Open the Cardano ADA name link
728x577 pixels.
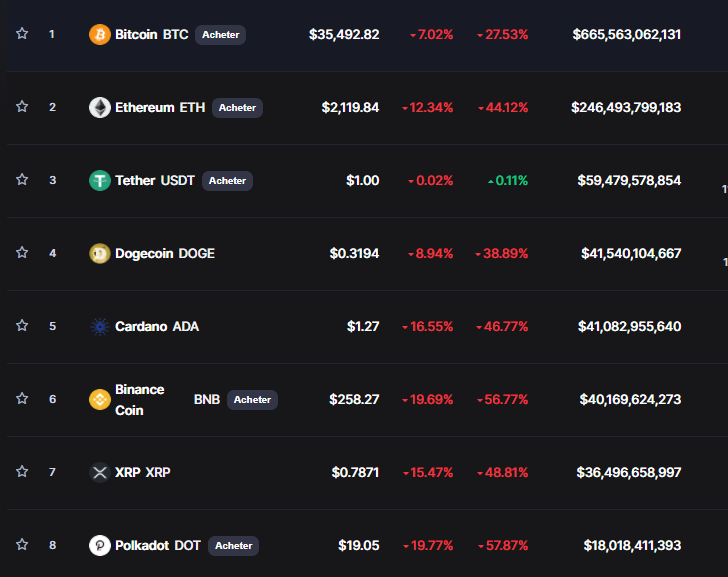coord(157,327)
